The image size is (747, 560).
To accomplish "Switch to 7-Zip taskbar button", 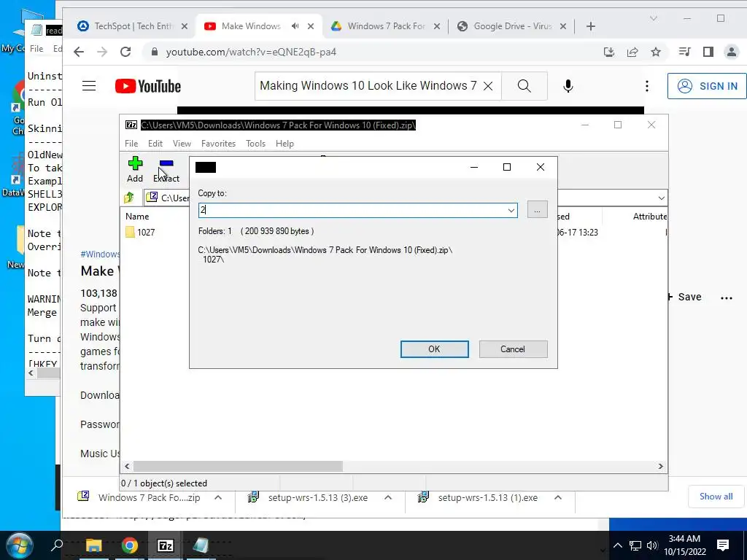I will coord(166,545).
